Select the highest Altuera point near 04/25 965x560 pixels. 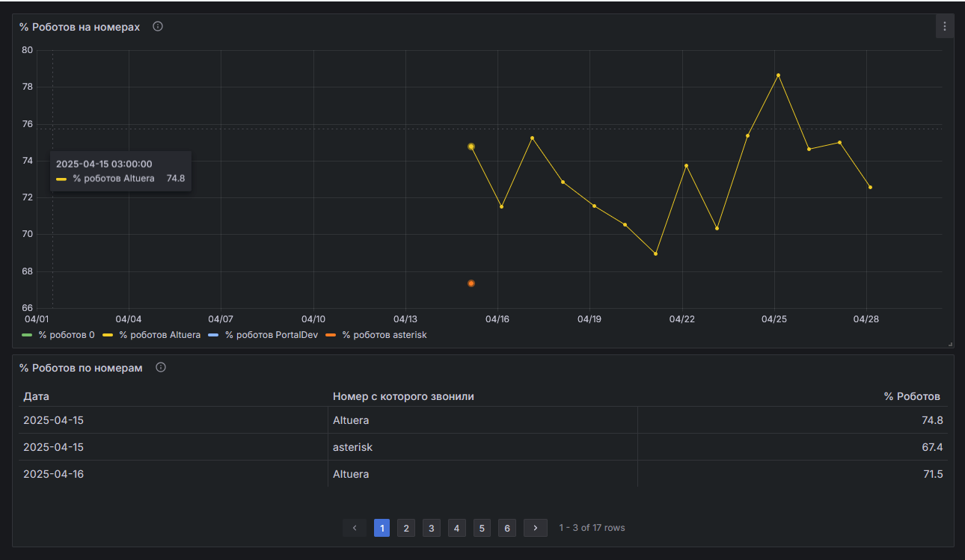[778, 76]
